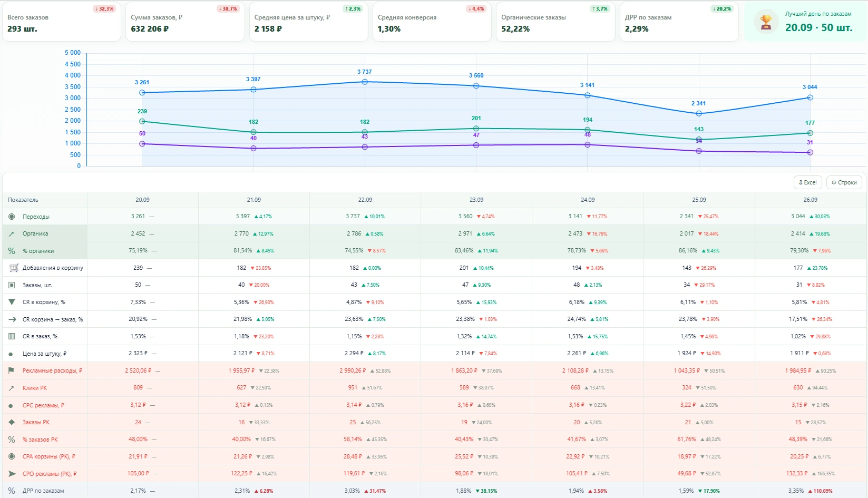Screen dimensions: 868x498
Task: Click the Переходы row icon
Action: coord(12,217)
